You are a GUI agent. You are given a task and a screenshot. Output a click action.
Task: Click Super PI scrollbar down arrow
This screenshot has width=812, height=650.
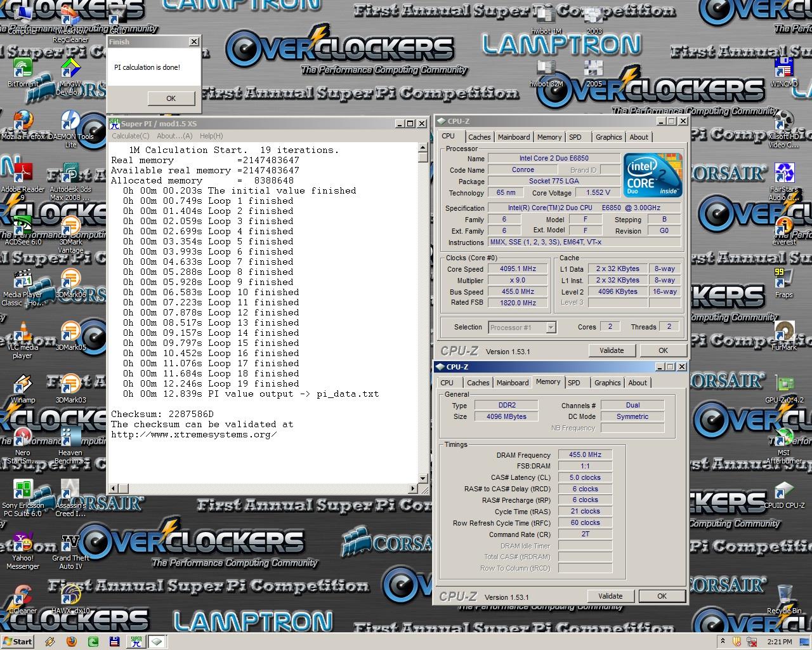click(x=423, y=479)
